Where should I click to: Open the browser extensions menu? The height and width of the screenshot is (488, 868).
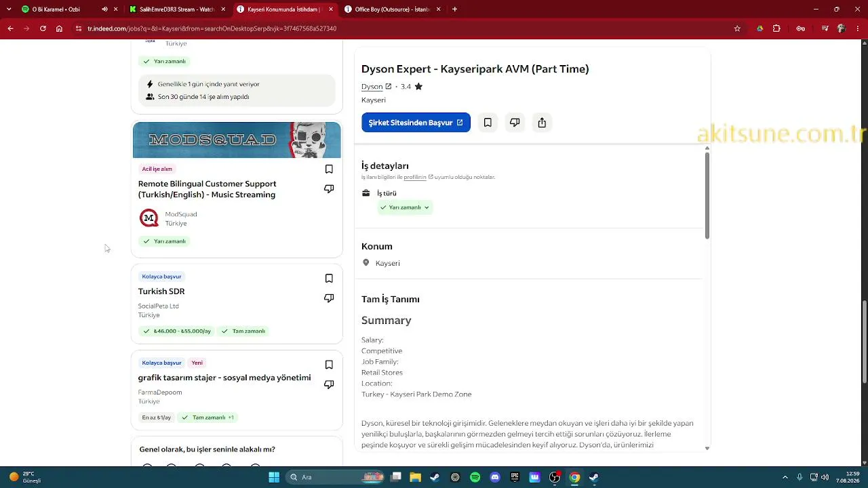point(776,28)
